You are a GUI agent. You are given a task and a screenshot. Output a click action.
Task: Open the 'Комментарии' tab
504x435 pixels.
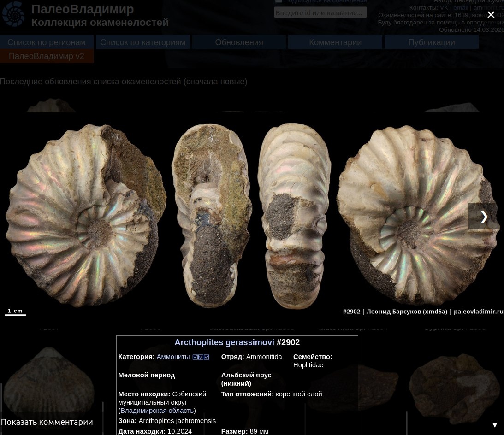335,42
